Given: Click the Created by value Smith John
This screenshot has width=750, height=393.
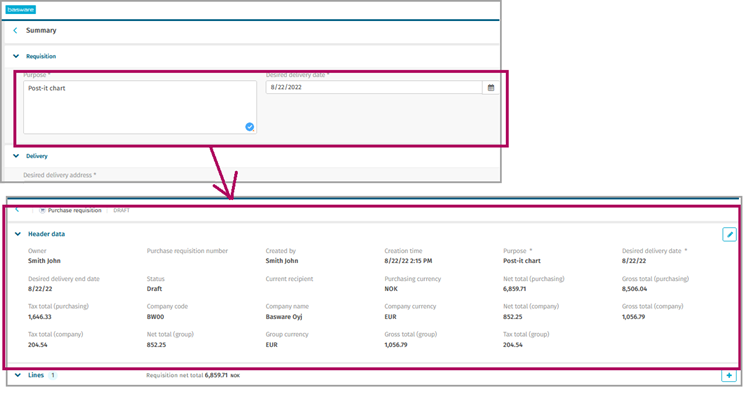Looking at the screenshot, I should (282, 261).
